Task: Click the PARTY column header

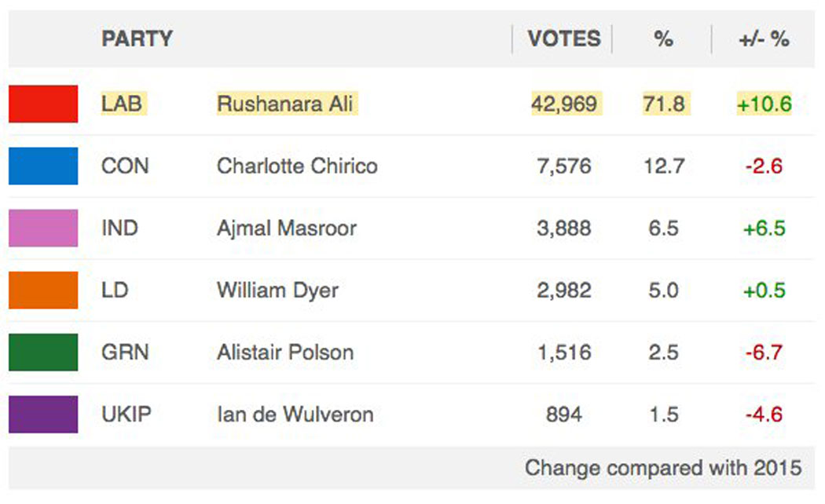Action: tap(137, 38)
